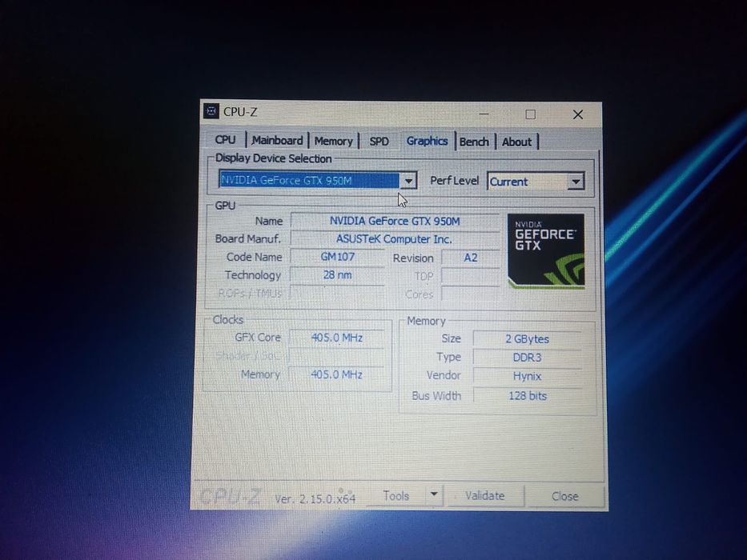The height and width of the screenshot is (560, 747).
Task: Click the Tools button
Action: tap(396, 496)
